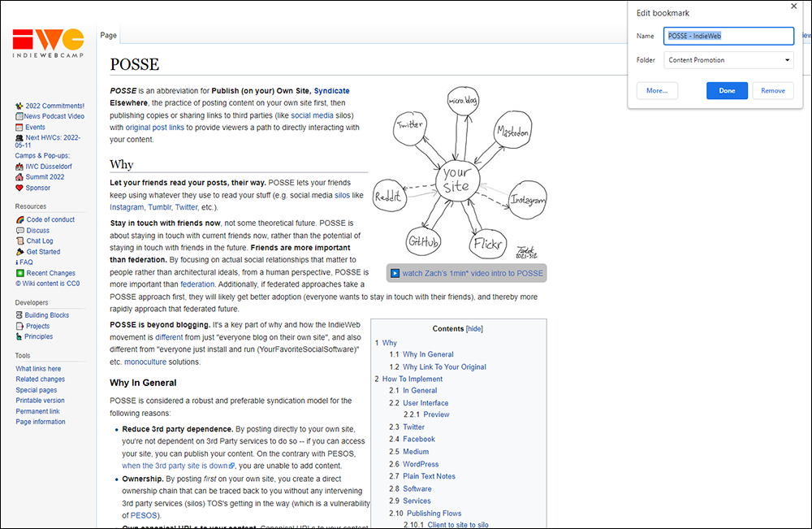This screenshot has height=529, width=812.
Task: Click the Events calendar icon
Action: [19, 127]
